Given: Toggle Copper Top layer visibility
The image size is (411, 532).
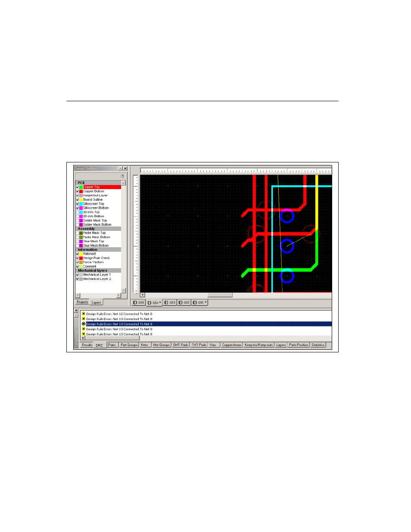Looking at the screenshot, I should pos(78,187).
